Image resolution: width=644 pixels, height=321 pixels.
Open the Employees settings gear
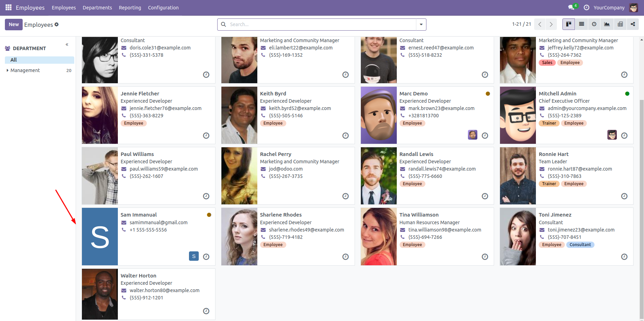56,24
